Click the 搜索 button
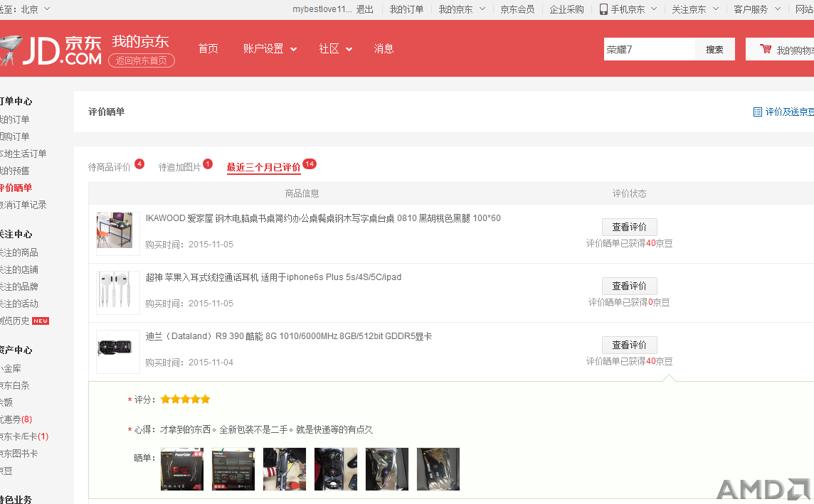814x504 pixels. pos(715,49)
